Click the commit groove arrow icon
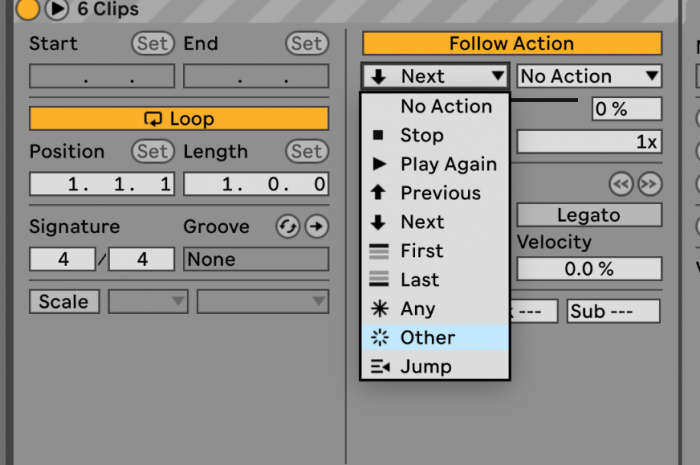This screenshot has width=700, height=465. pyautogui.click(x=317, y=226)
